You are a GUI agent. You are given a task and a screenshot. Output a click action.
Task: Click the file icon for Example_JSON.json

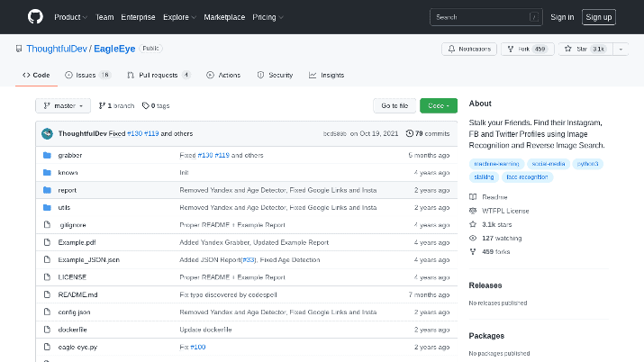[47, 259]
